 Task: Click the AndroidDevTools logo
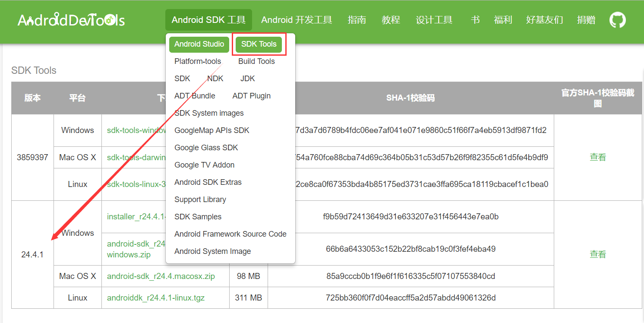pos(71,20)
